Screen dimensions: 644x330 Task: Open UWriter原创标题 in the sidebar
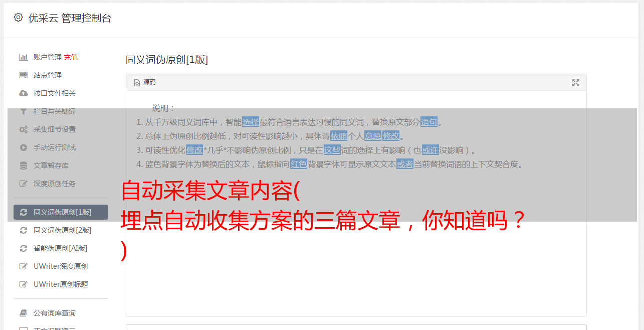[x=61, y=284]
